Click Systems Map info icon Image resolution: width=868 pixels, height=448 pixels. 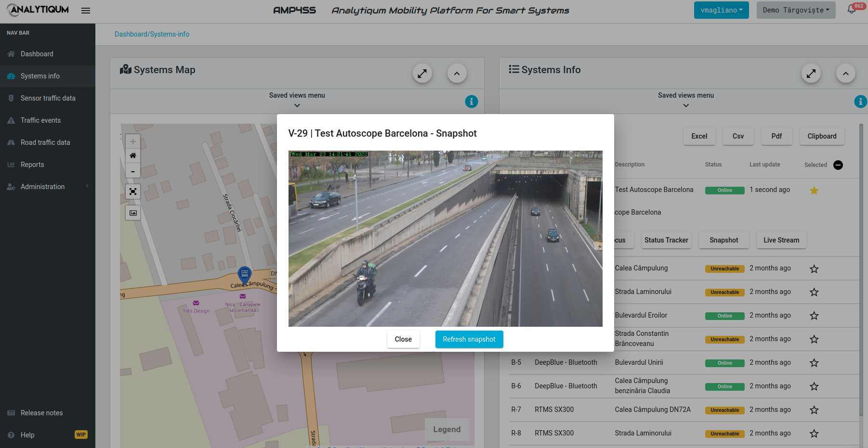point(471,102)
